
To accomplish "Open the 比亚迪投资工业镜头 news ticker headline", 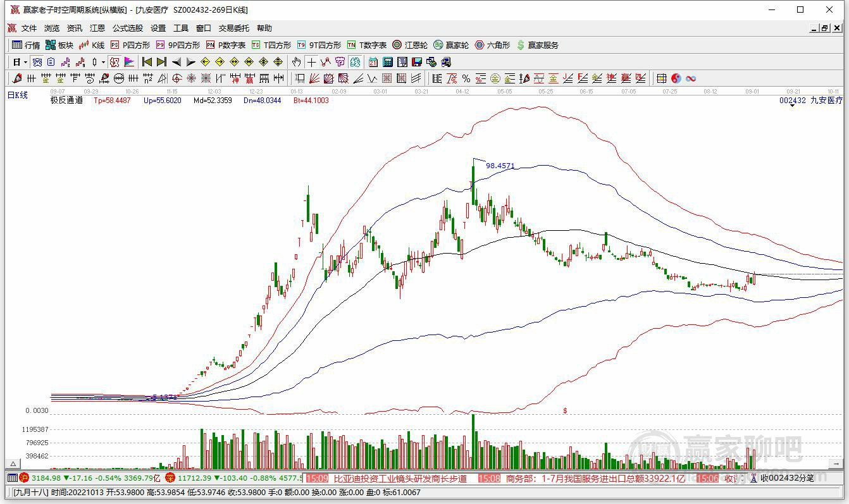I will tap(400, 479).
